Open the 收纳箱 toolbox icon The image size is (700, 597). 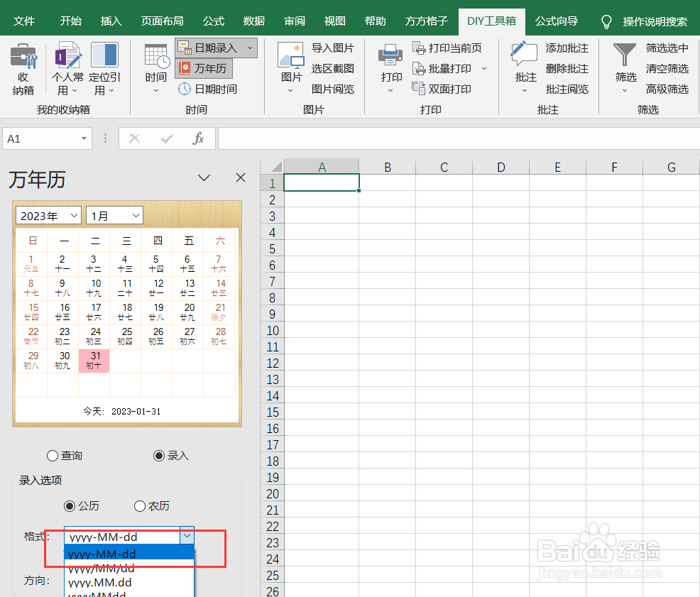click(23, 56)
